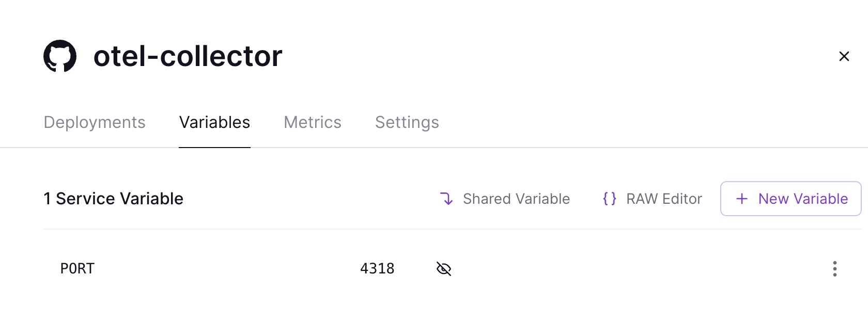The width and height of the screenshot is (868, 324).
Task: Open the RAW Editor text link
Action: click(x=664, y=199)
